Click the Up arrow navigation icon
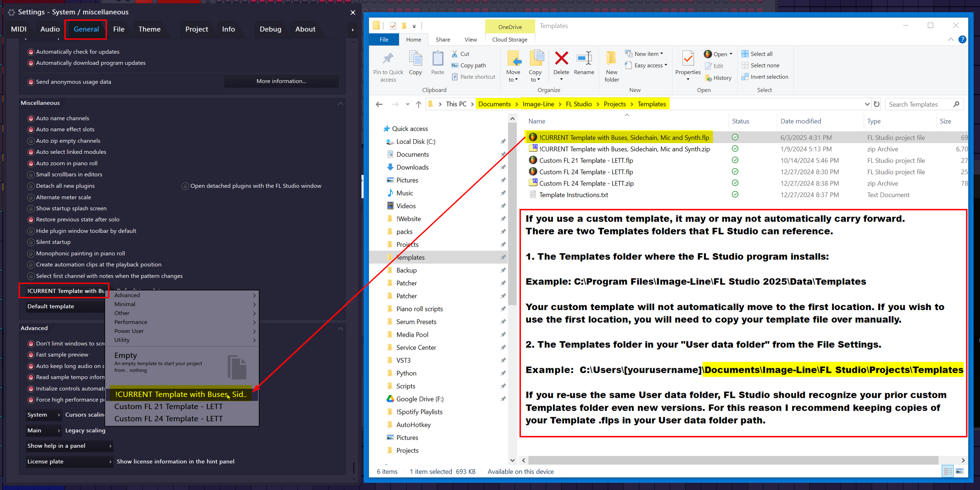The width and height of the screenshot is (980, 490). (x=419, y=104)
